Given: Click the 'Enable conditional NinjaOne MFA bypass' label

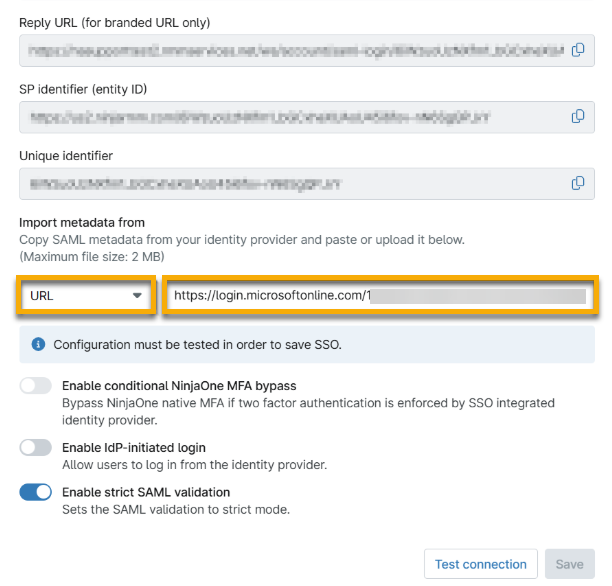Looking at the screenshot, I should tap(179, 386).
